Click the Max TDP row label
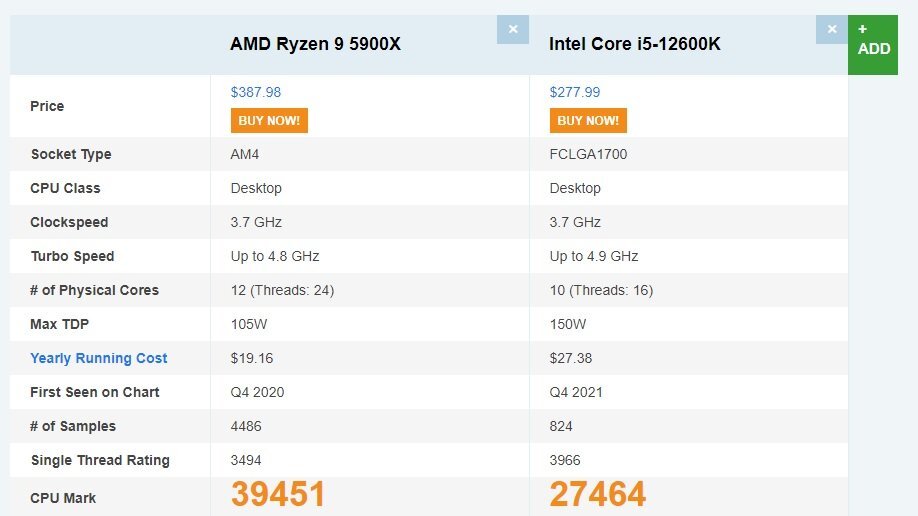Screen dimensions: 918x516 click(x=60, y=324)
